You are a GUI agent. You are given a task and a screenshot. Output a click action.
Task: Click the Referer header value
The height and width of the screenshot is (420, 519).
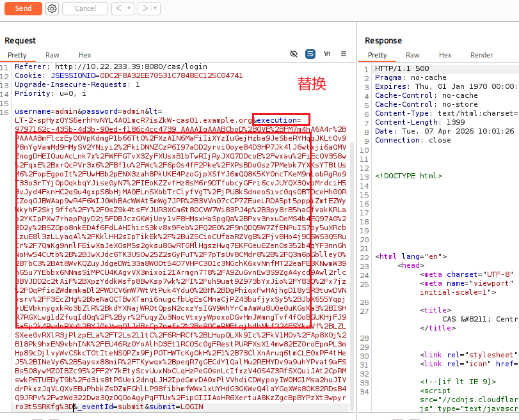pyautogui.click(x=131, y=66)
